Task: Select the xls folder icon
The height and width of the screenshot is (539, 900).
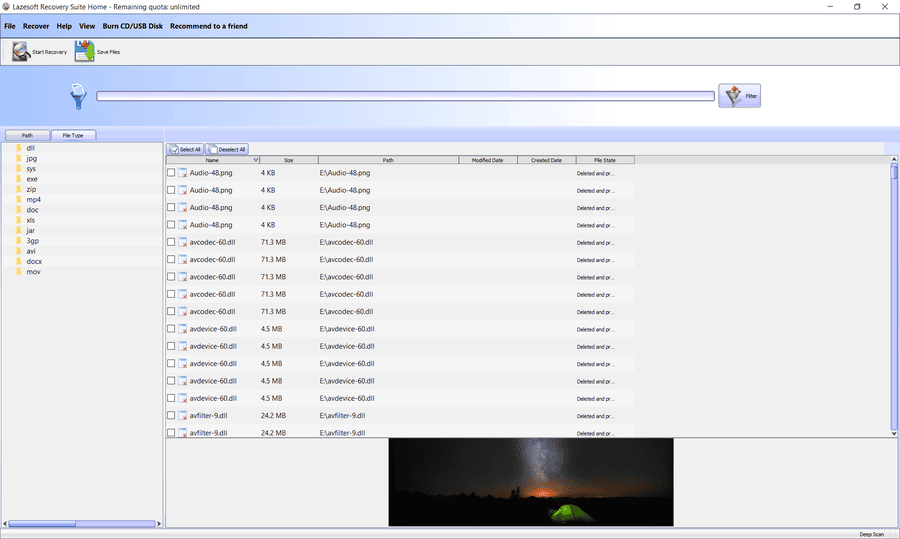Action: coord(18,220)
